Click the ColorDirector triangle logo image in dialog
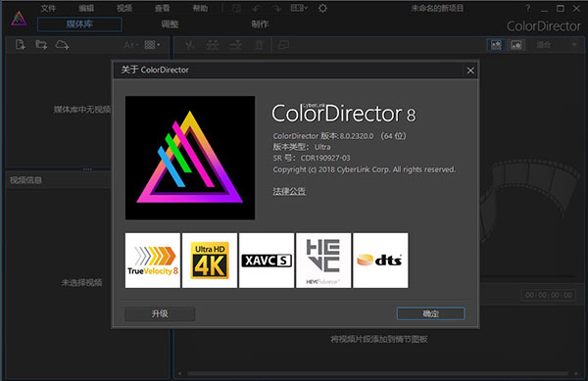 [190, 158]
